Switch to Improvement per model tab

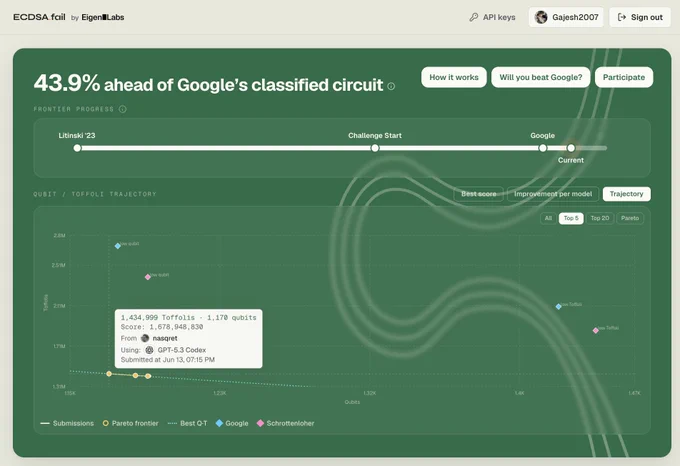click(x=553, y=194)
